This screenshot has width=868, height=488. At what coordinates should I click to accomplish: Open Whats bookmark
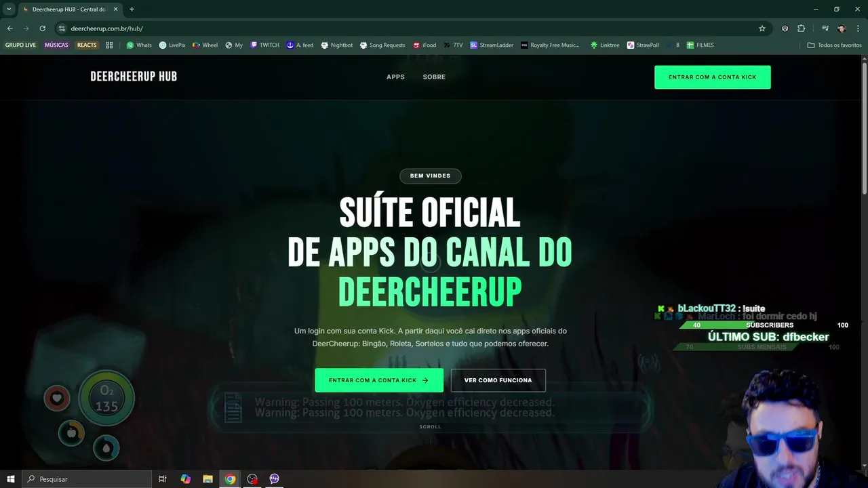(139, 45)
